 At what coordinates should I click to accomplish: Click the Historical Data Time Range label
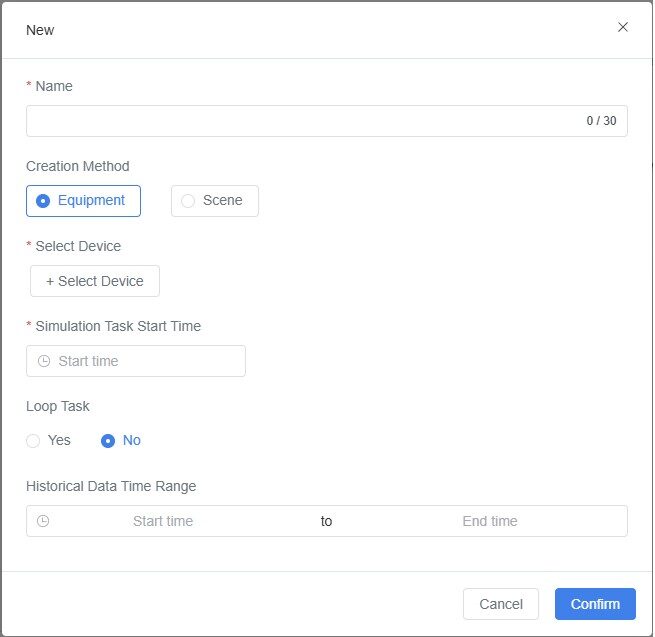tap(111, 487)
